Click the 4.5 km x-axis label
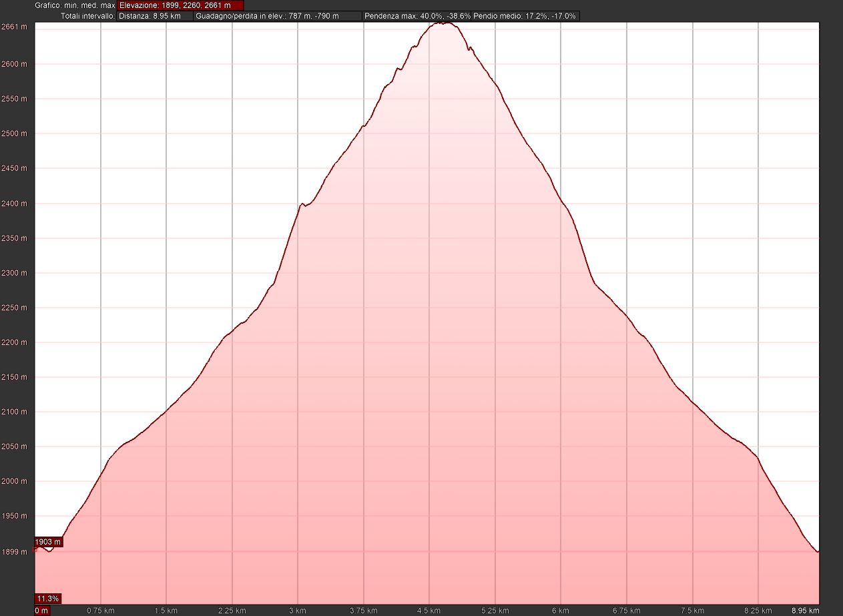The width and height of the screenshot is (843, 616). (x=429, y=611)
